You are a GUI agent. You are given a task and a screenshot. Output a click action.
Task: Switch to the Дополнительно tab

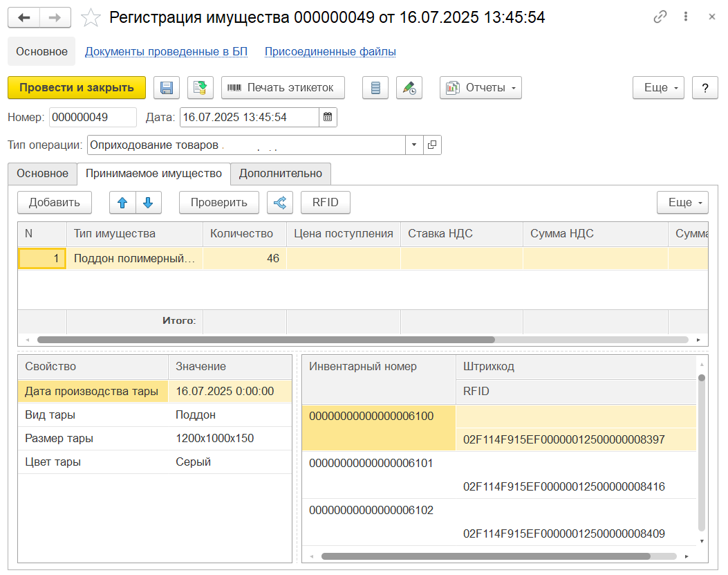(x=280, y=173)
